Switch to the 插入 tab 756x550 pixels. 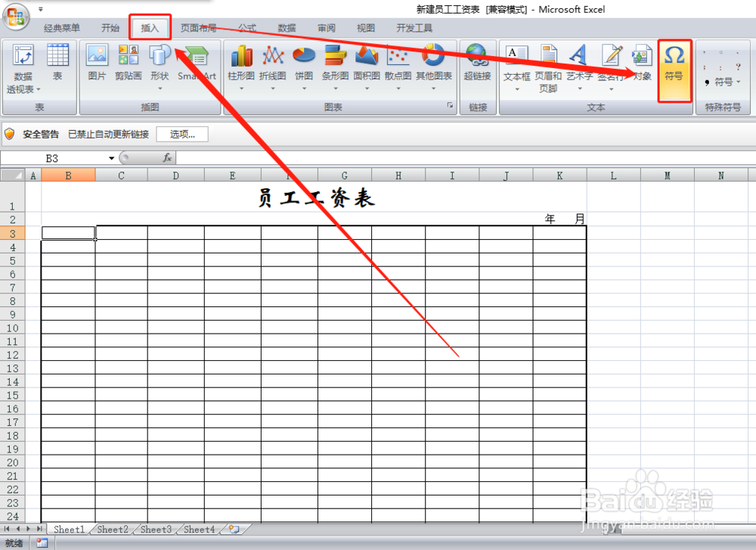(150, 28)
